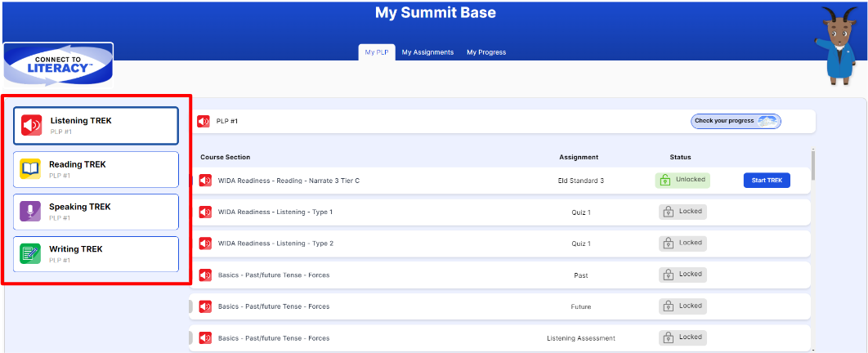Click the Locked badge on the Future row

pyautogui.click(x=682, y=306)
